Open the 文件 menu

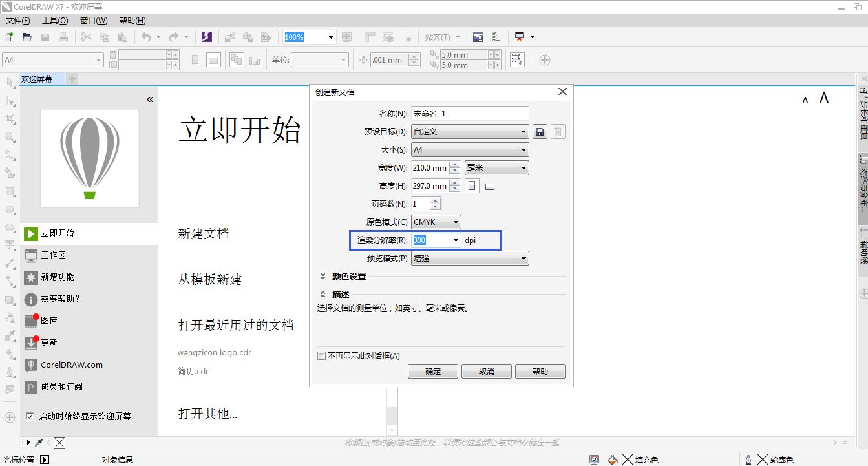pyautogui.click(x=17, y=21)
